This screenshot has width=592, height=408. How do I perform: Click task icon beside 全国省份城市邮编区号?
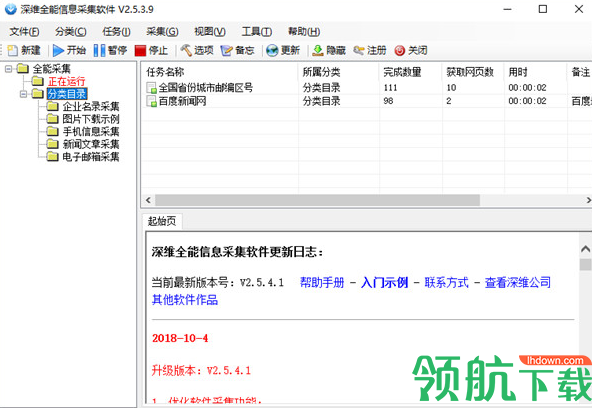click(151, 88)
